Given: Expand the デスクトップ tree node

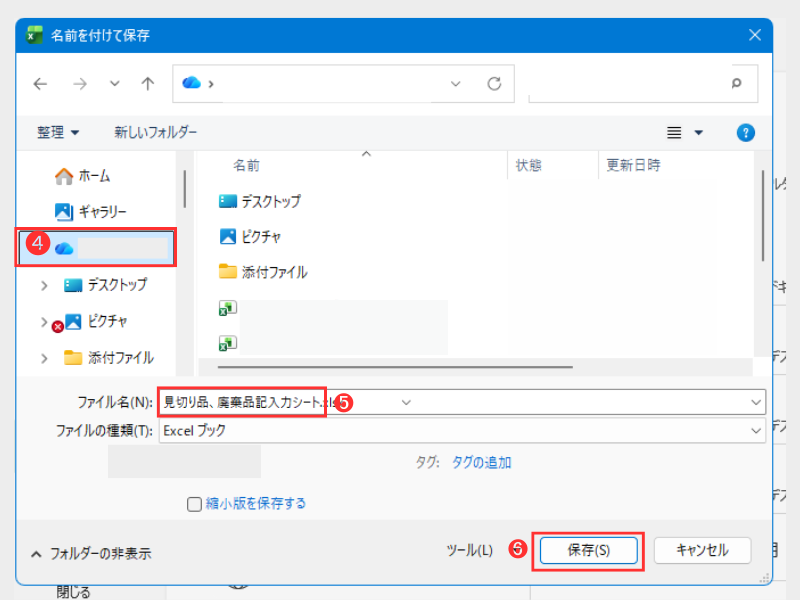Looking at the screenshot, I should coord(43,285).
